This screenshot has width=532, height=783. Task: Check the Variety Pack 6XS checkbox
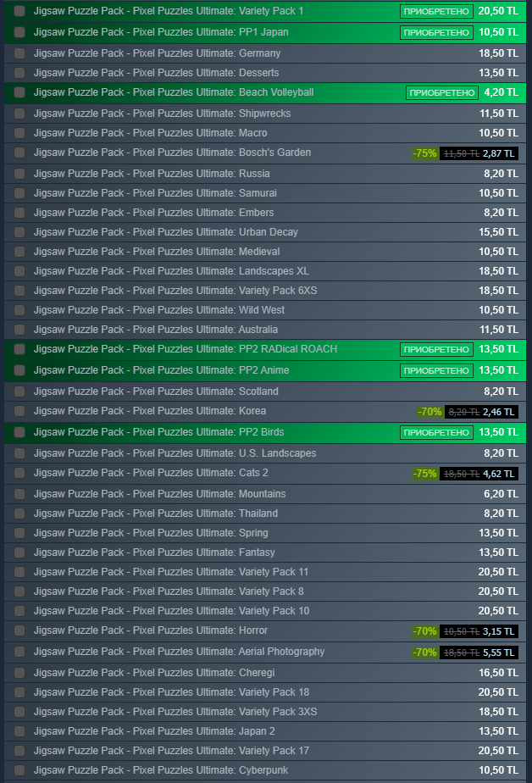pyautogui.click(x=19, y=290)
